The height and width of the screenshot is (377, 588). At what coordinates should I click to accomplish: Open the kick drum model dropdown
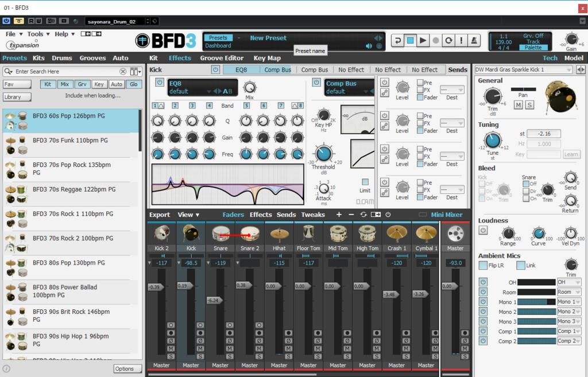tap(524, 69)
